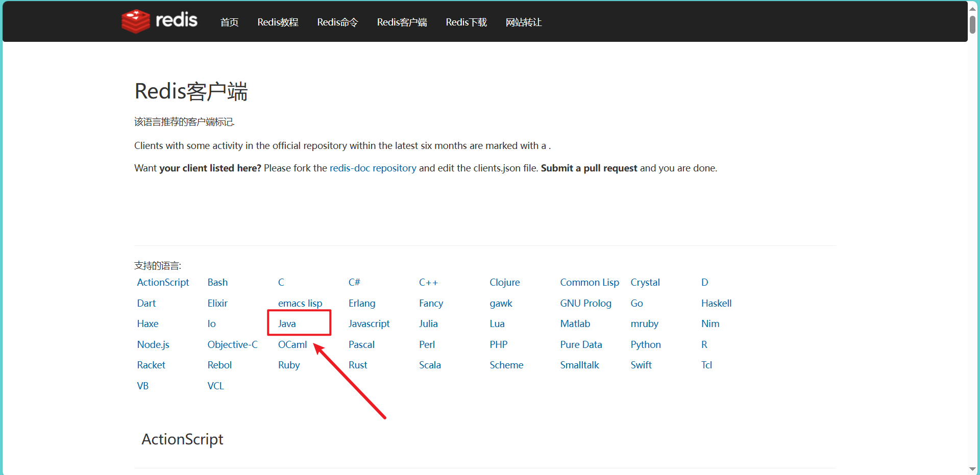Screen dimensions: 980x475
Task: Open the R language link
Action: coord(704,345)
